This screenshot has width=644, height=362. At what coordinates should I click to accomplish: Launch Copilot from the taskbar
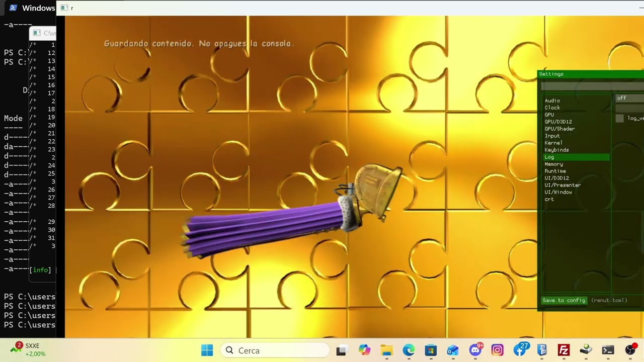pyautogui.click(x=364, y=350)
